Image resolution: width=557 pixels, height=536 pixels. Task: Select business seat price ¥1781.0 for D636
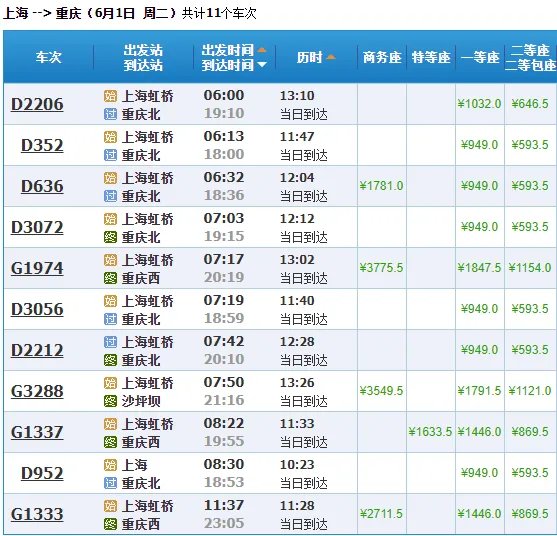click(x=381, y=186)
